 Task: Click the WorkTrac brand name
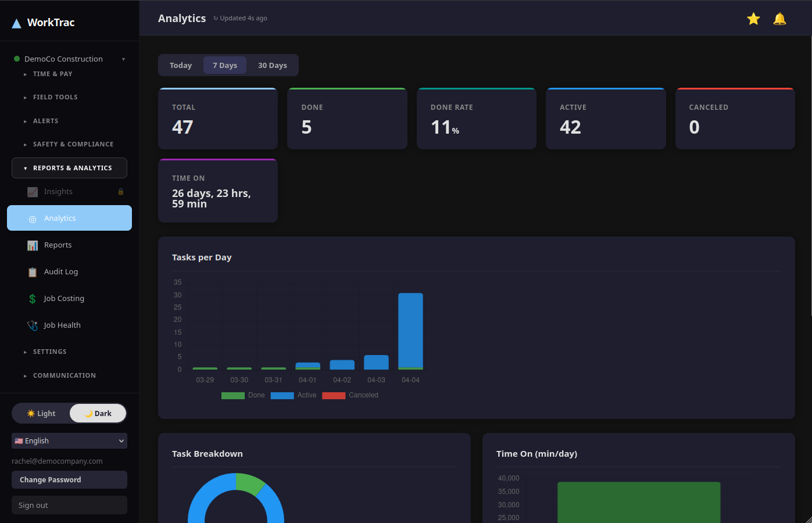point(51,23)
